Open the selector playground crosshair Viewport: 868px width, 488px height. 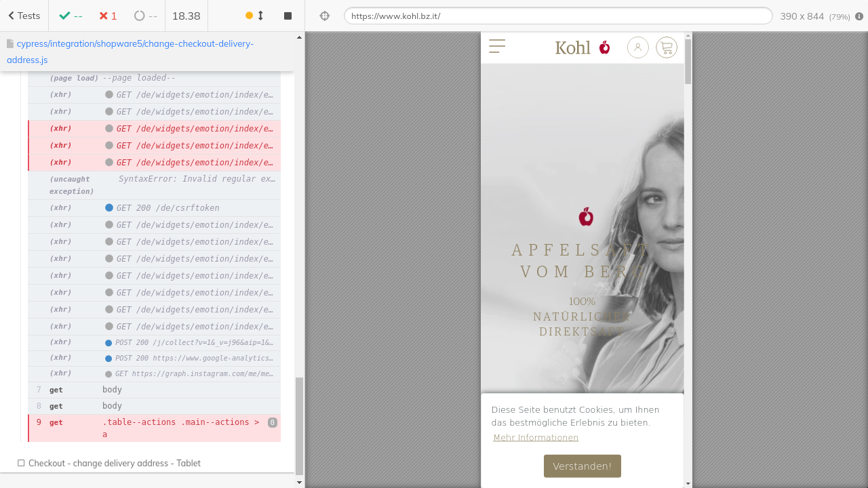click(x=324, y=16)
